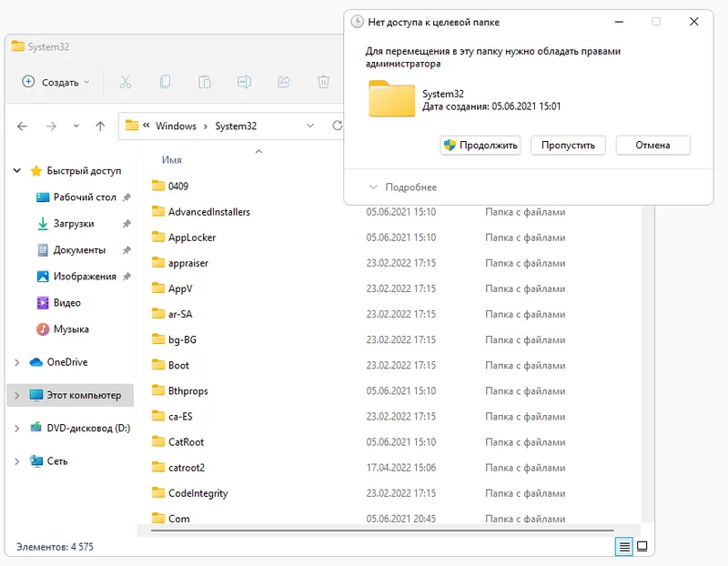Click the back navigation arrow

(21, 126)
